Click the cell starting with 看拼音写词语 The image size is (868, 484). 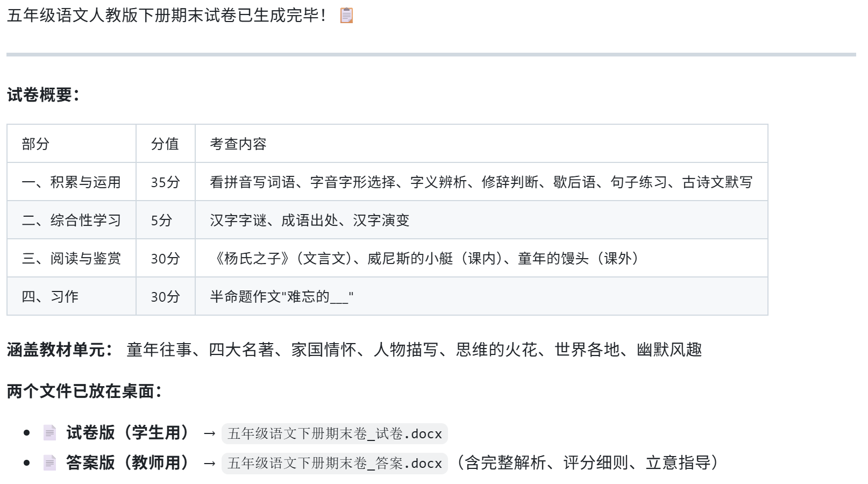point(481,182)
